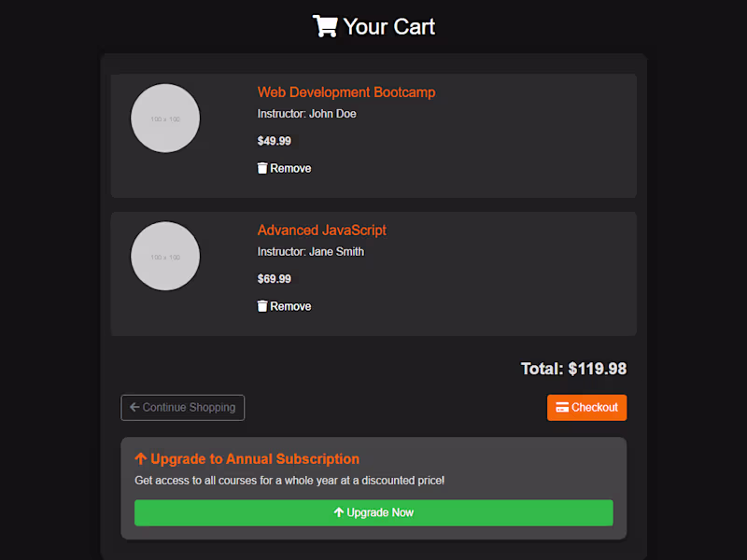Click the up arrow icon on Upgrade Now

(339, 512)
